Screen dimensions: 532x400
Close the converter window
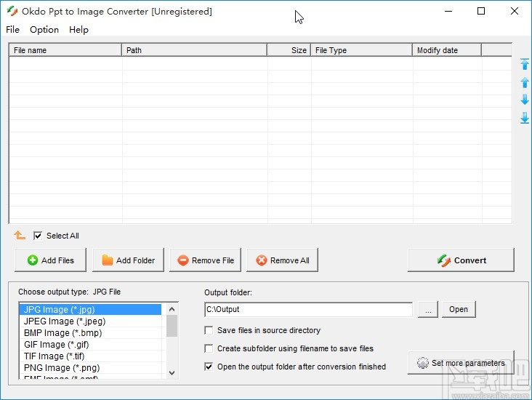click(515, 11)
